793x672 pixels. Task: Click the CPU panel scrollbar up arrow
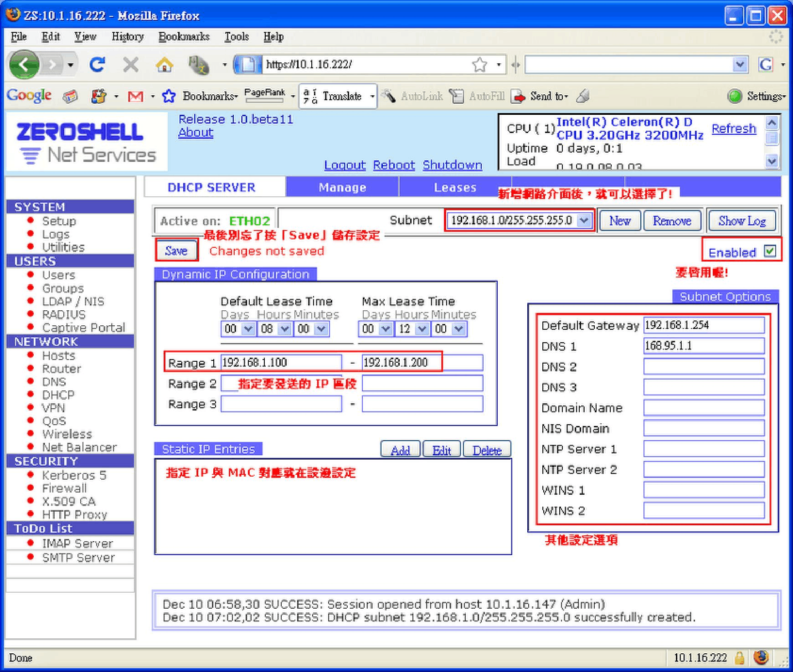point(772,123)
